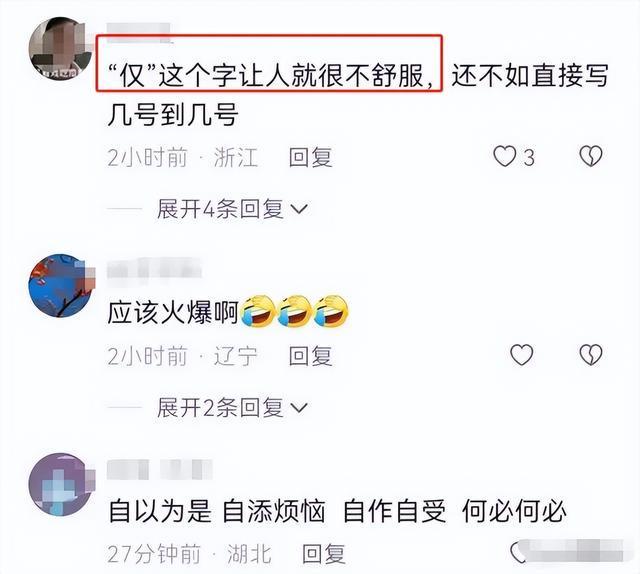Like the '应该火爆啊' comment
This screenshot has height=574, width=640.
click(522, 355)
